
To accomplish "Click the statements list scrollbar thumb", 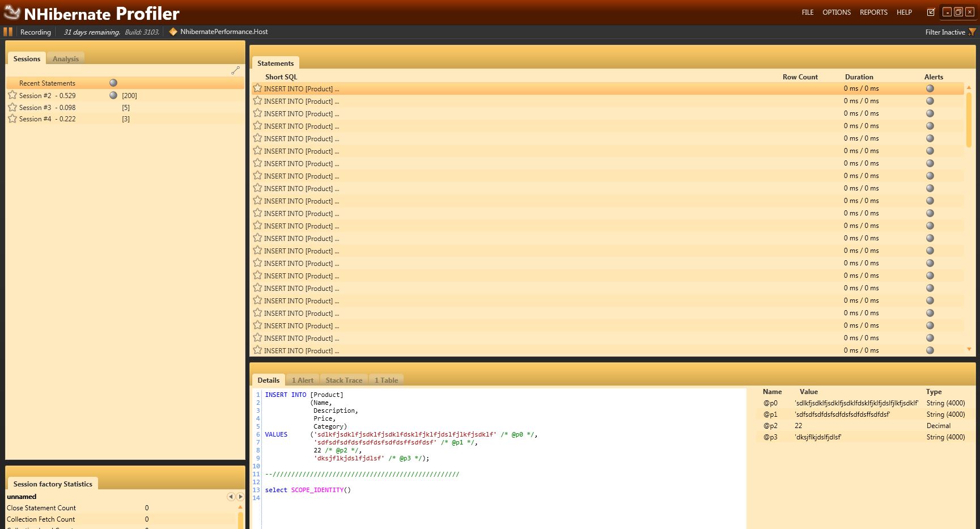I will (969, 119).
